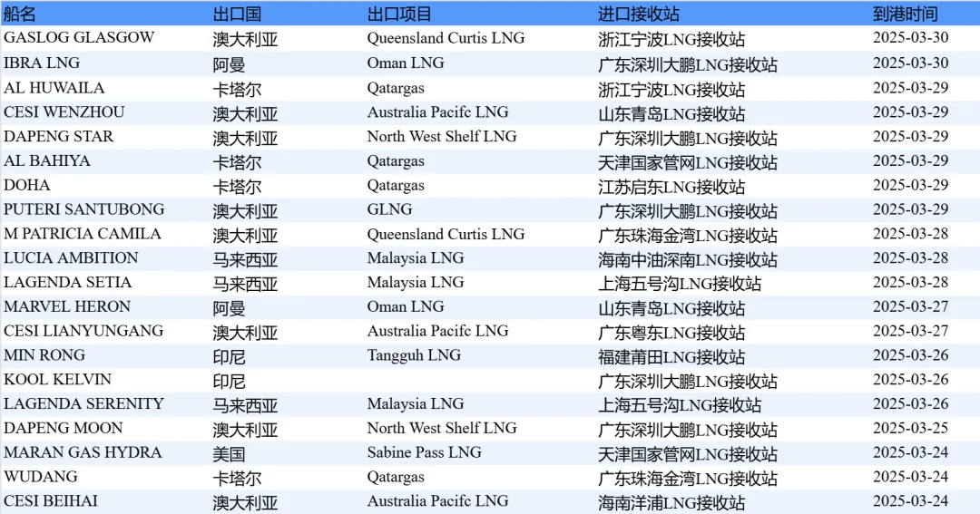Click date 2025-03-28 in LUCIA AMBITION row
The height and width of the screenshot is (514, 980).
tap(911, 258)
